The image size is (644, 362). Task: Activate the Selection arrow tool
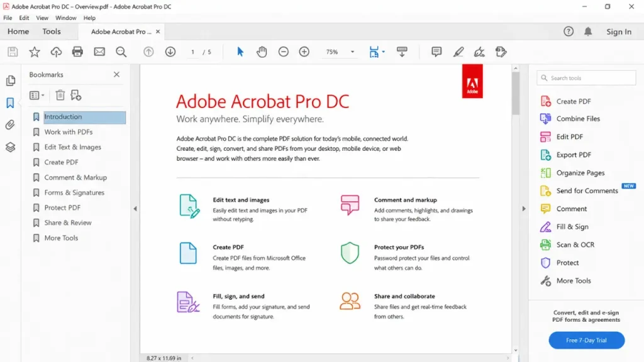240,52
